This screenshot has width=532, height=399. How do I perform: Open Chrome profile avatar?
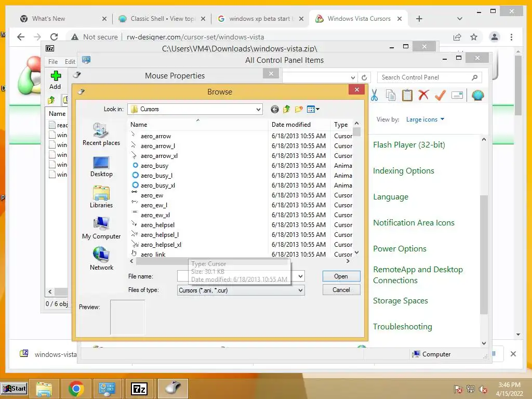click(x=495, y=37)
